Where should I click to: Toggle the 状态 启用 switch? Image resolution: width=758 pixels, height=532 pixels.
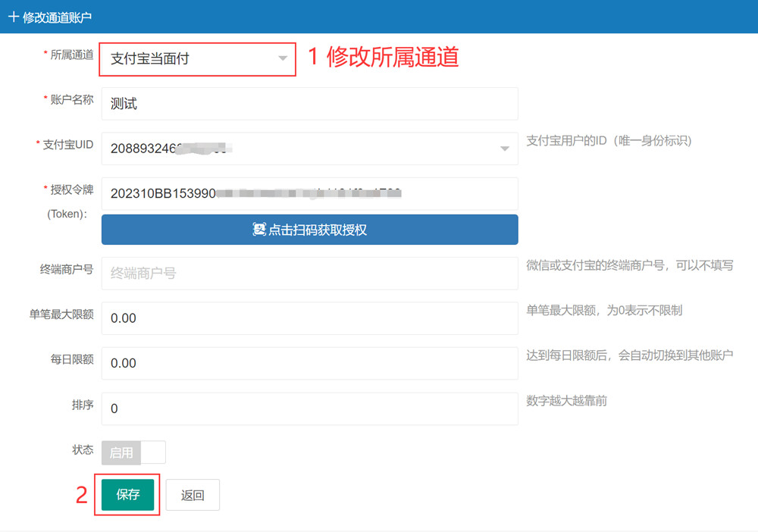[133, 452]
